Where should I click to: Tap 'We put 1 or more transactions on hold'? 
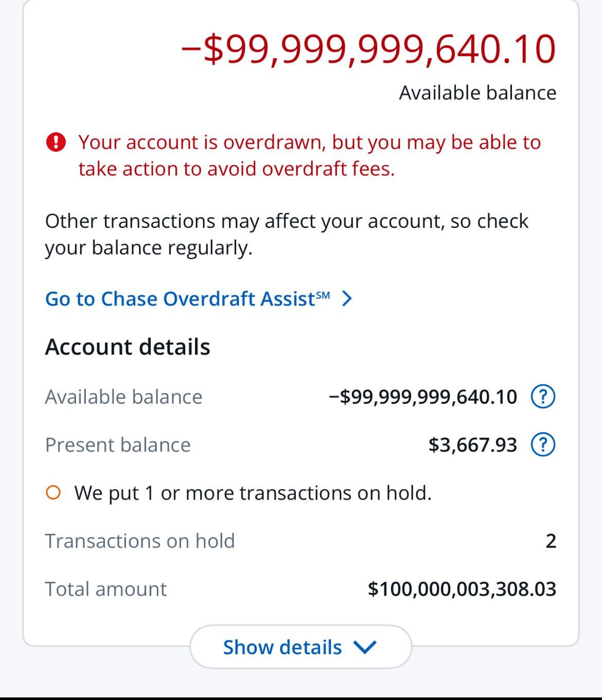click(253, 493)
